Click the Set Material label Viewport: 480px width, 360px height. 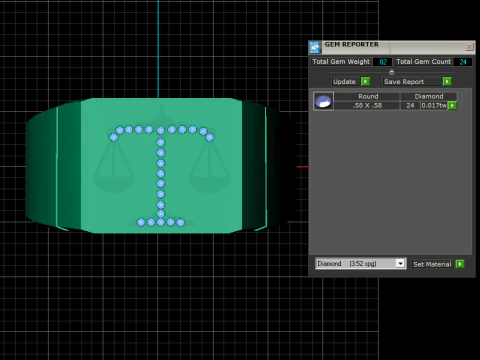(x=433, y=264)
